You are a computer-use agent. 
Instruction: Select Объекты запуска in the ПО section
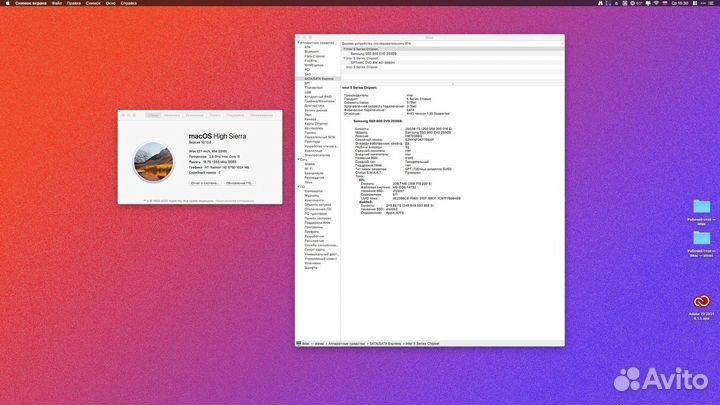pos(317,205)
